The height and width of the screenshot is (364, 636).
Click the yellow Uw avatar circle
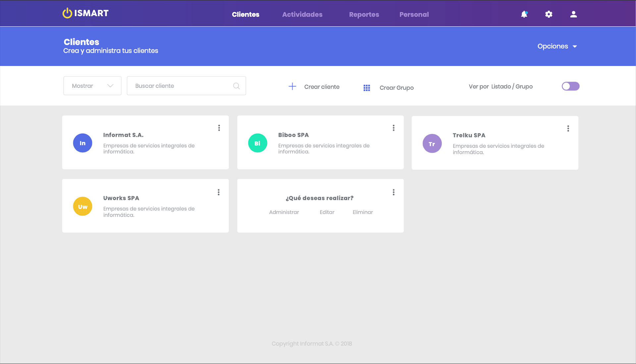pyautogui.click(x=82, y=206)
